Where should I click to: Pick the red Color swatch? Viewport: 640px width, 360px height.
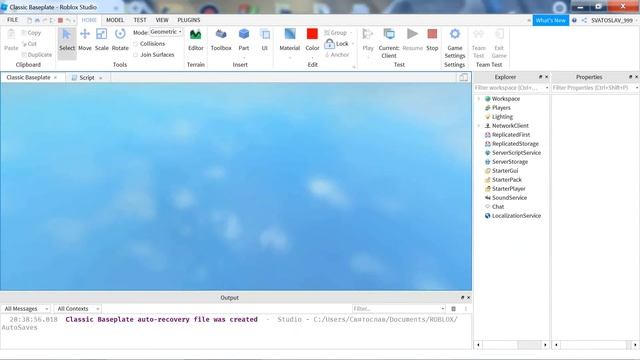[312, 34]
